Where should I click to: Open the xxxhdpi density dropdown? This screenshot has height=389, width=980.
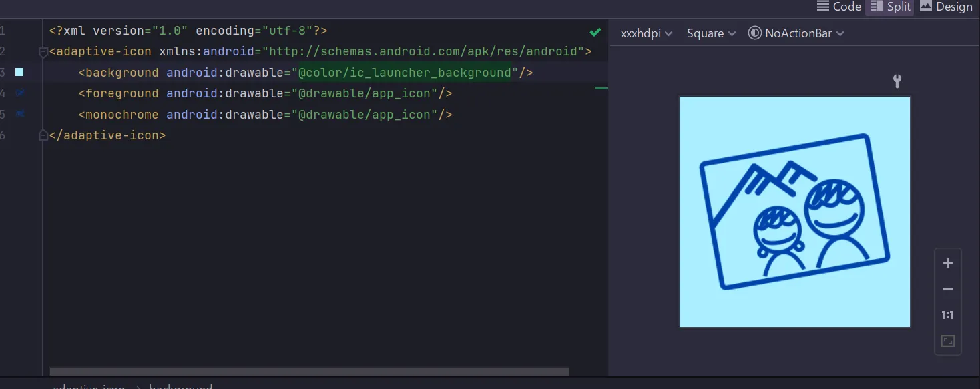(x=646, y=33)
